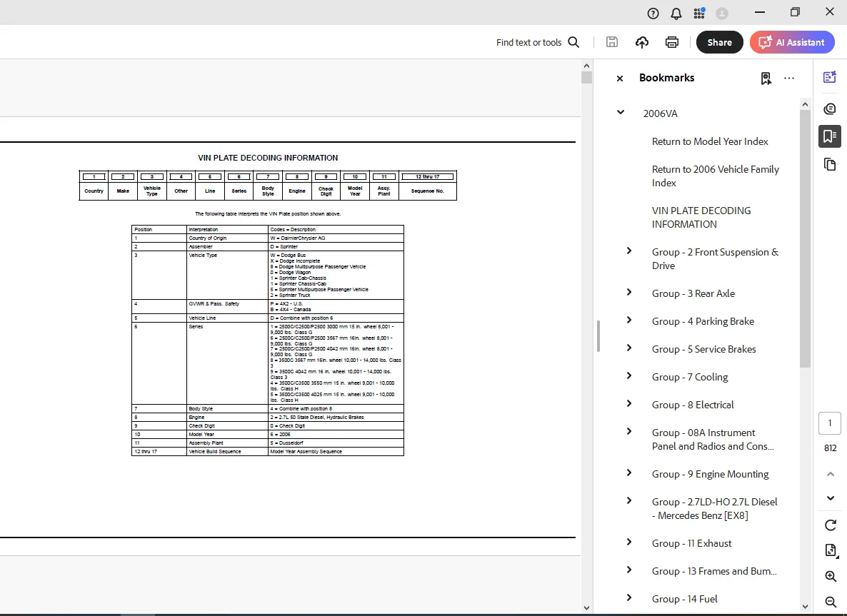Expand Group - 7 Cooling

(x=628, y=375)
